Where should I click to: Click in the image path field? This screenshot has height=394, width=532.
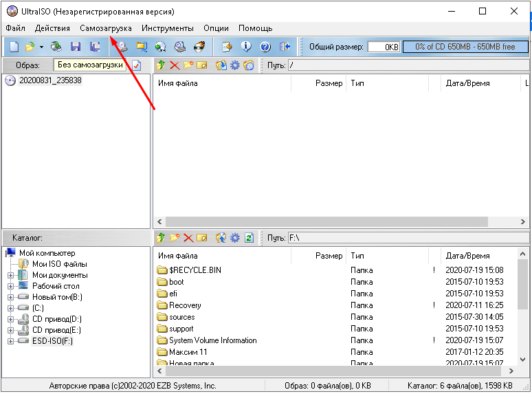[x=408, y=65]
